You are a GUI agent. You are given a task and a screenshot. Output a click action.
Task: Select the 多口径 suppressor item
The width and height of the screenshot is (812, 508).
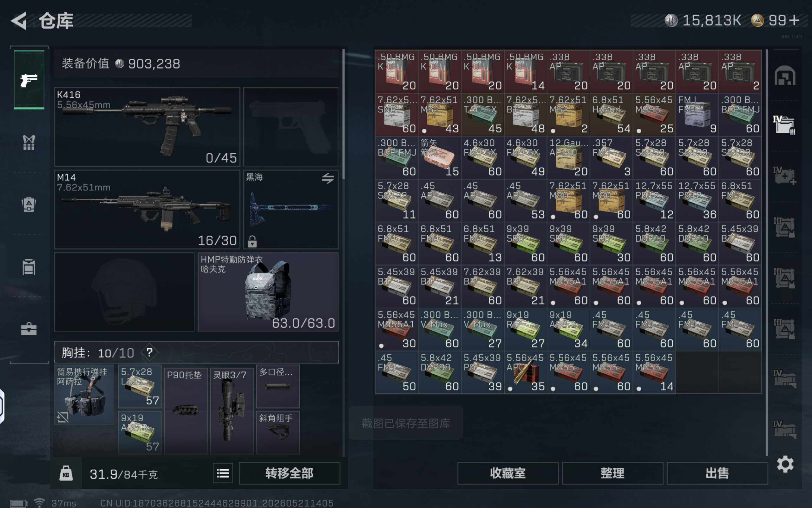(278, 386)
